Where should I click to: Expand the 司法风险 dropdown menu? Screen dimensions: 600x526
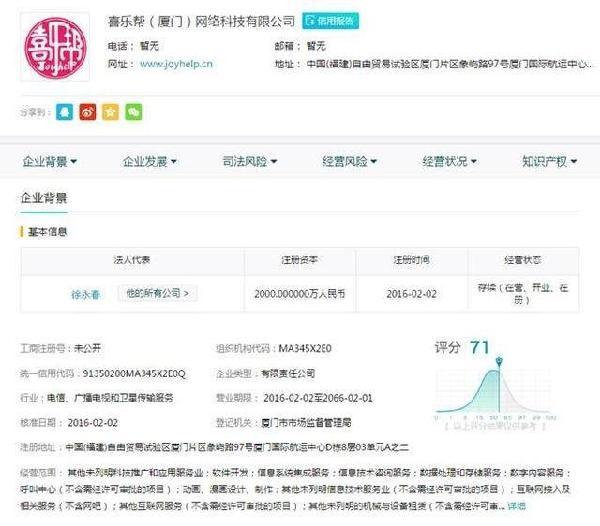point(249,161)
